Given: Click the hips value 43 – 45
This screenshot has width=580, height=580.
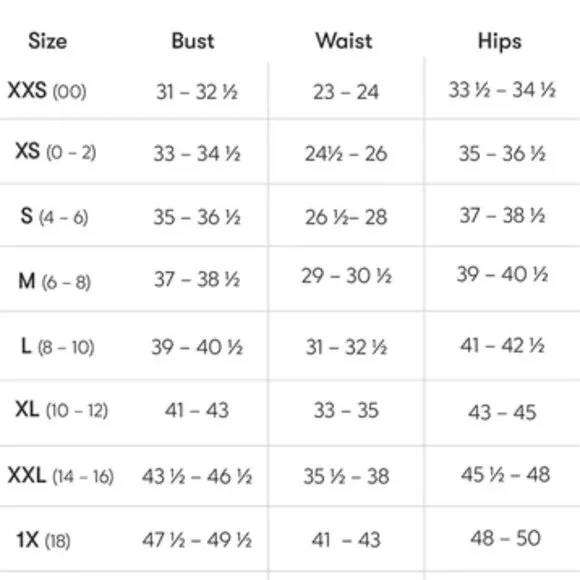Looking at the screenshot, I should coord(502,412).
